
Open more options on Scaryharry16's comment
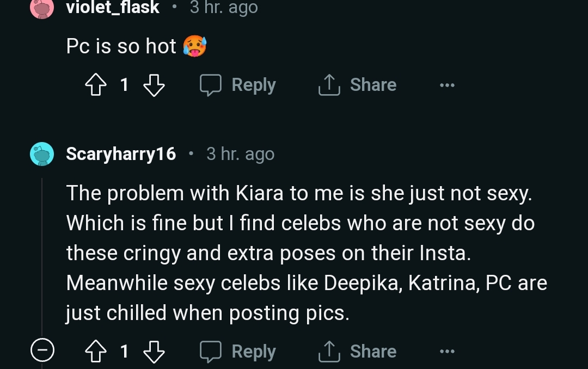(x=447, y=352)
